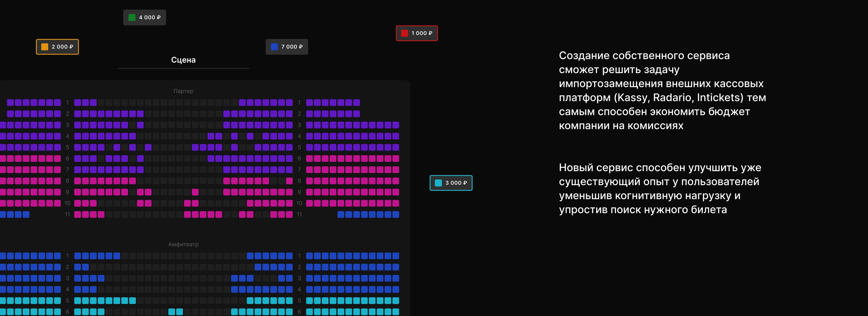This screenshot has width=868, height=316.
Task: Pick first teal seat in Амфитеатр row 5 center
Action: (77, 301)
